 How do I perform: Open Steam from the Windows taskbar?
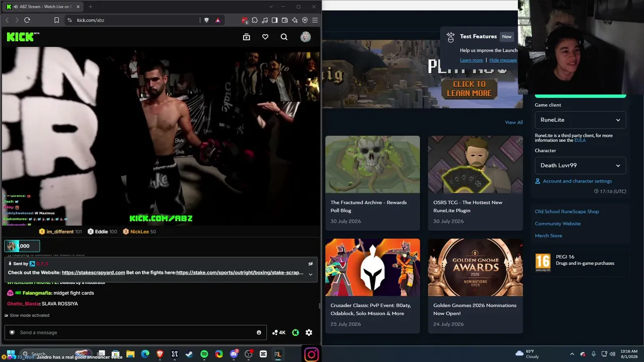[189, 354]
